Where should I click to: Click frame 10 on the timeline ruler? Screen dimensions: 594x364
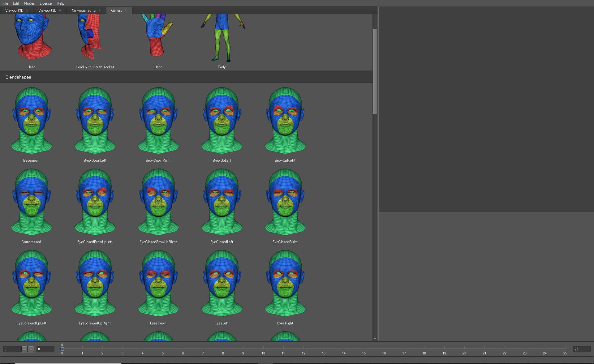tap(263, 353)
